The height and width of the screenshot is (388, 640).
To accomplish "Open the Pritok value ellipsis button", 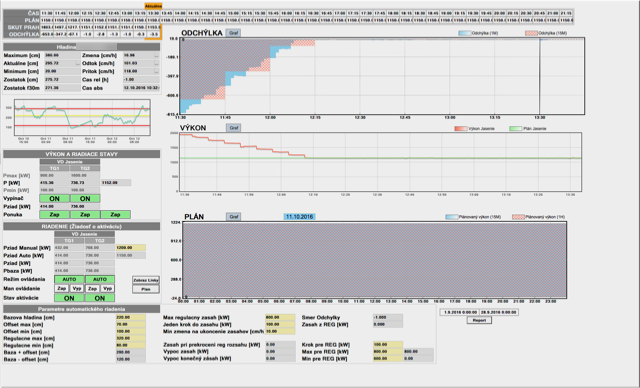I will [x=156, y=71].
